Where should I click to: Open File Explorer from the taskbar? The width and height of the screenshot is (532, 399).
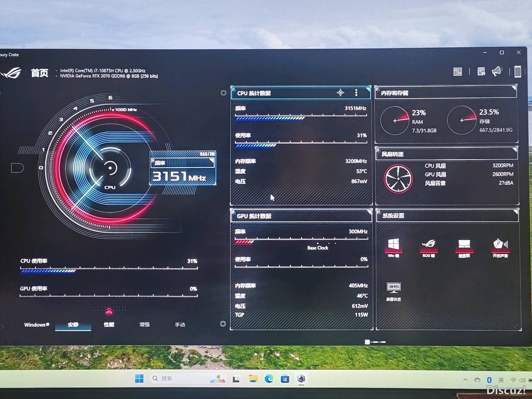[253, 379]
